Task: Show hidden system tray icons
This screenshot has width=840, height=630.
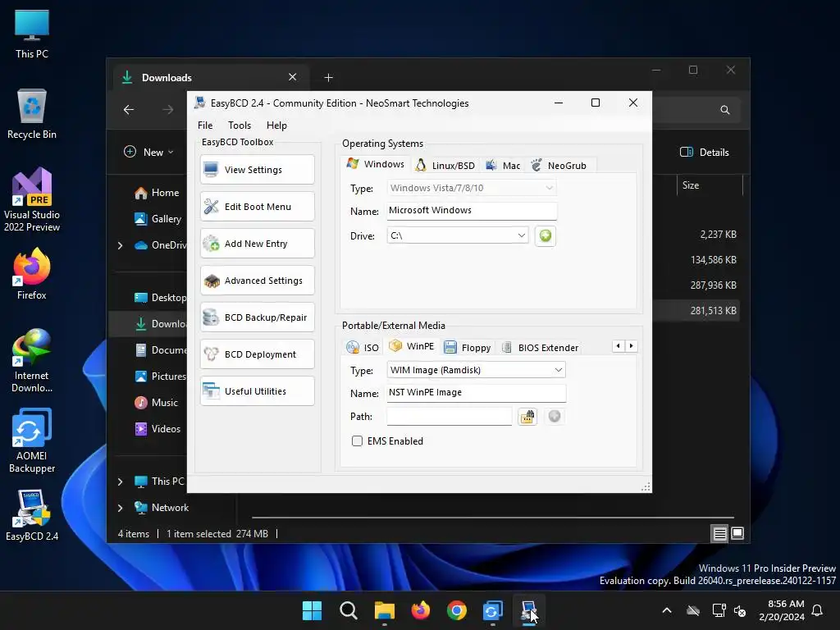Action: [x=667, y=610]
